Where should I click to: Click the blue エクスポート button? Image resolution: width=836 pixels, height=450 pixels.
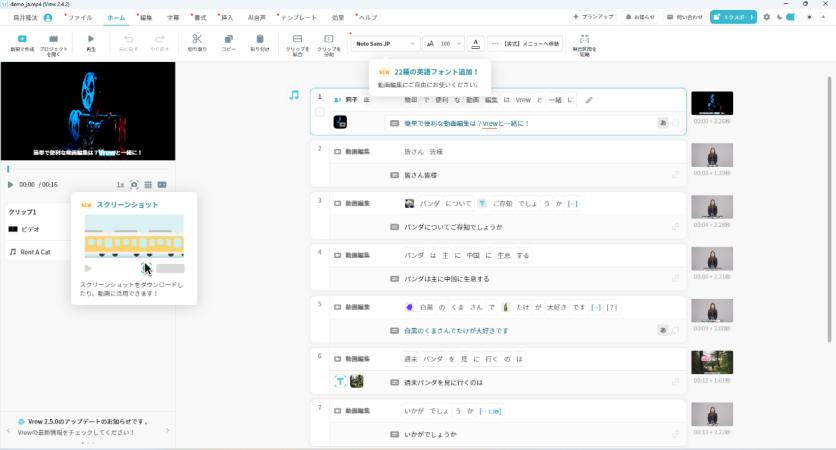[x=733, y=17]
